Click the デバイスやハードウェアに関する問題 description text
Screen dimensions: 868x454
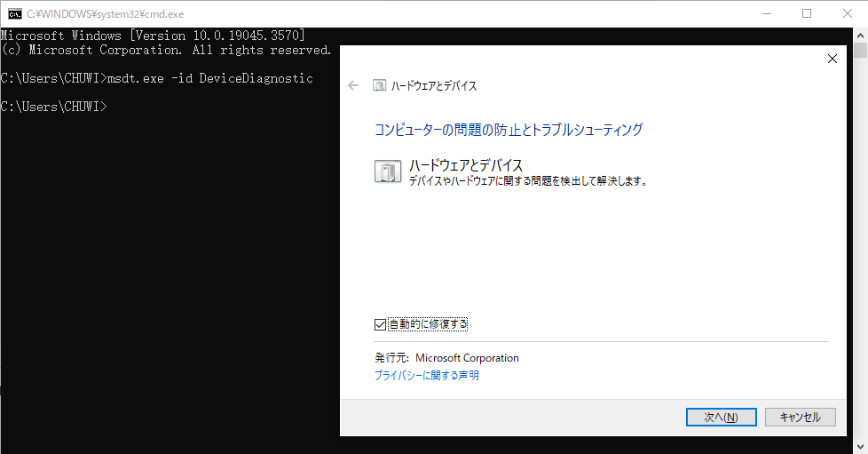[528, 181]
